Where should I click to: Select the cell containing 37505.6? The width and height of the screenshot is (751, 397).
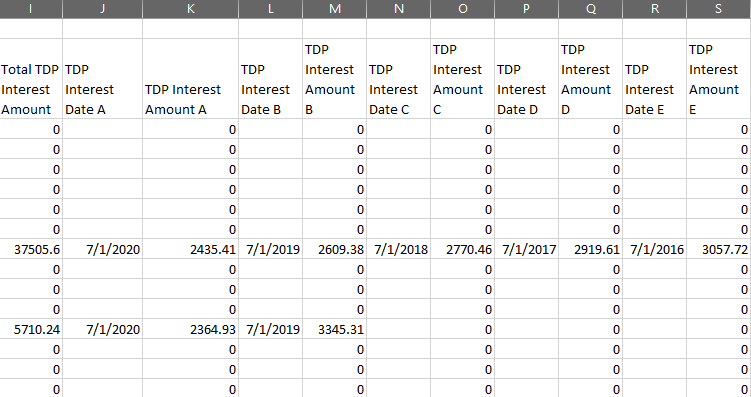coord(31,249)
